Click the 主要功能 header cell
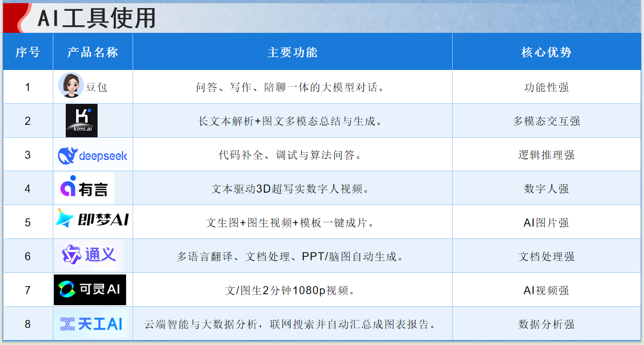The height and width of the screenshot is (345, 644). click(292, 52)
